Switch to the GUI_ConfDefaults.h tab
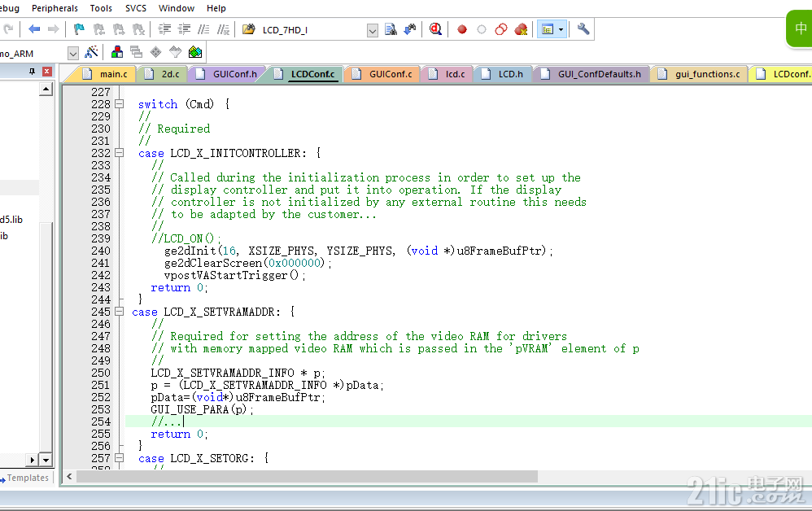The height and width of the screenshot is (511, 812). pyautogui.click(x=592, y=74)
